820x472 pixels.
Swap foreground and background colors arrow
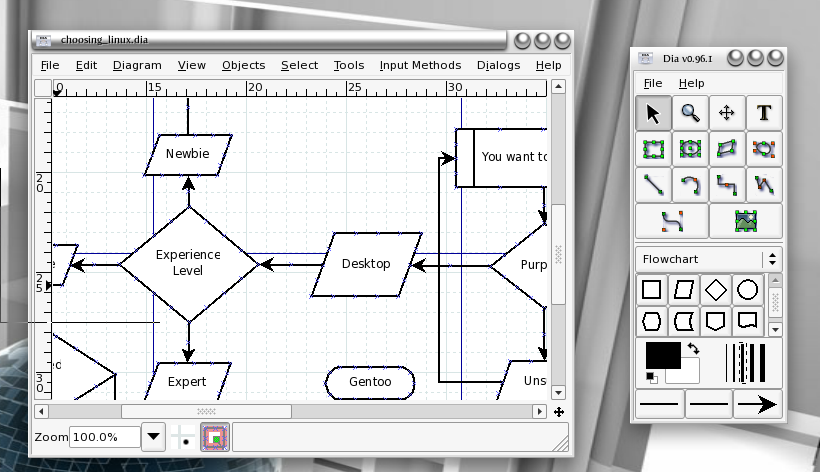693,348
